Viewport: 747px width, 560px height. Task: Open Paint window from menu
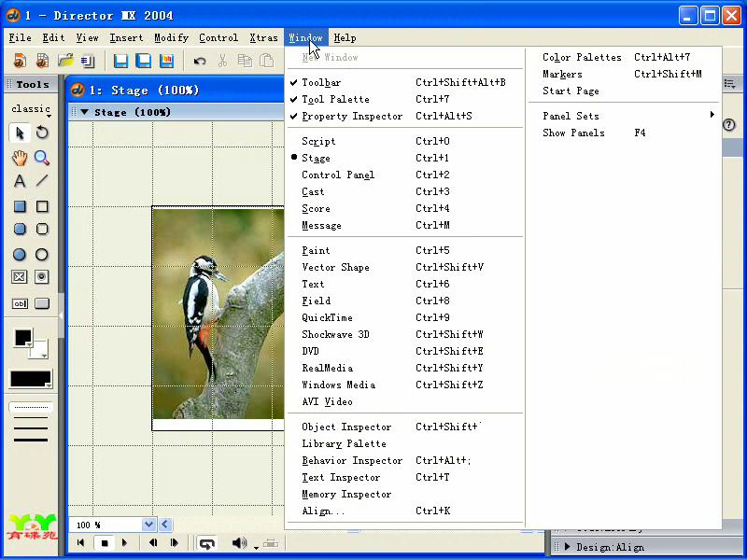point(405,250)
